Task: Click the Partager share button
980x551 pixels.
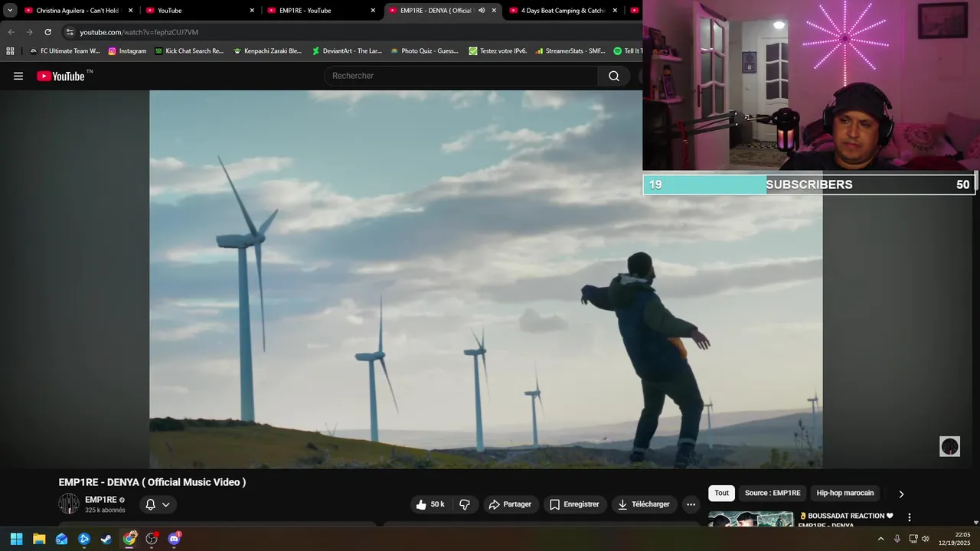Action: [510, 504]
